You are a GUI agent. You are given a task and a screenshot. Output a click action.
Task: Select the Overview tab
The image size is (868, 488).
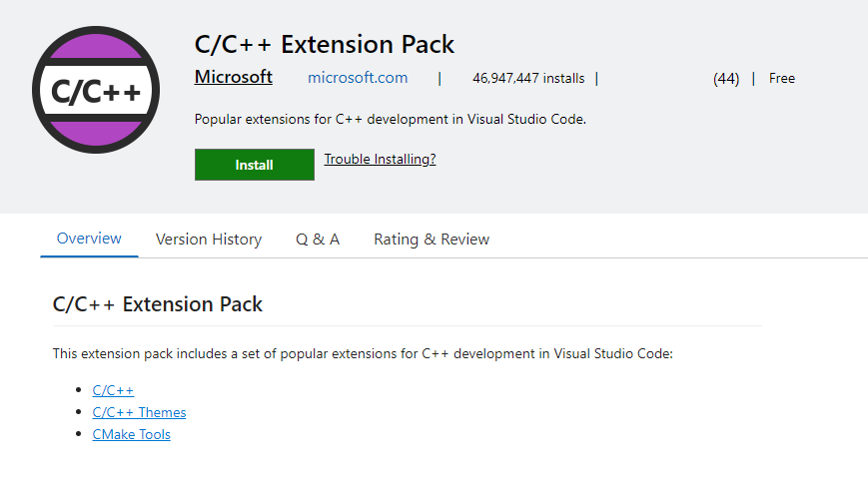[89, 239]
